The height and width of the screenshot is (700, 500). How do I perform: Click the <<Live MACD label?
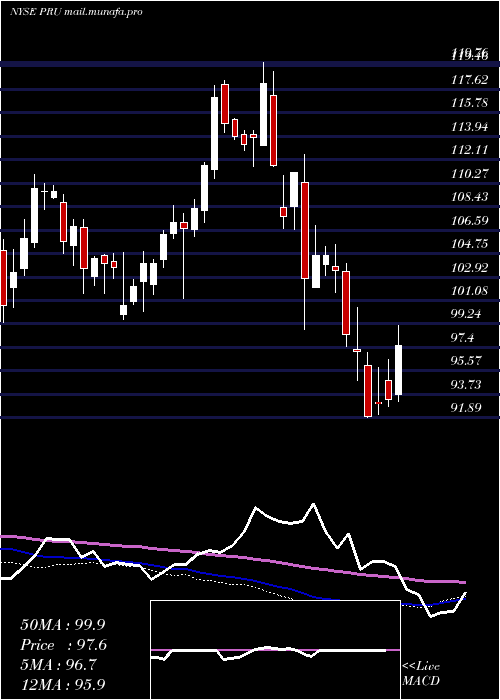point(421,674)
